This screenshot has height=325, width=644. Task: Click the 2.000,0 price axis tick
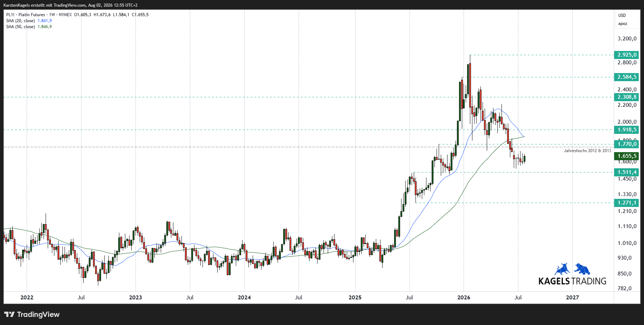[x=627, y=122]
